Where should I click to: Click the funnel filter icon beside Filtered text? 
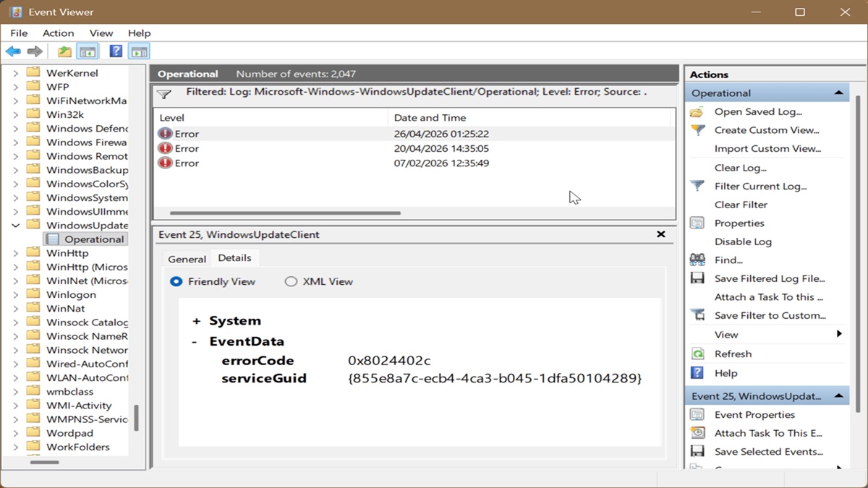[164, 94]
